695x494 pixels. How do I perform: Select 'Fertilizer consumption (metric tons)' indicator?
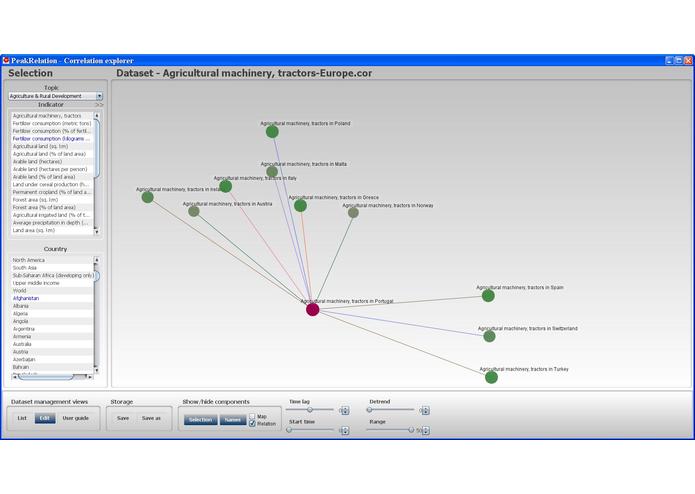point(52,124)
